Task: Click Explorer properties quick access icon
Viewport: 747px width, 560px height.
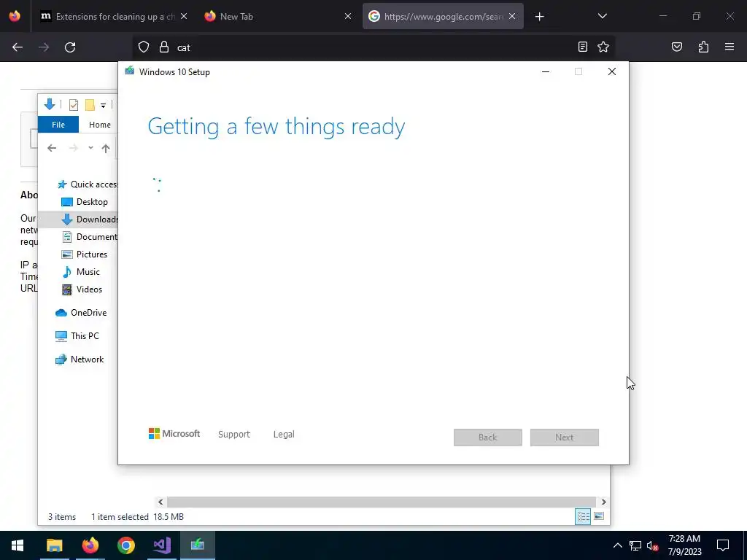Action: tap(74, 105)
